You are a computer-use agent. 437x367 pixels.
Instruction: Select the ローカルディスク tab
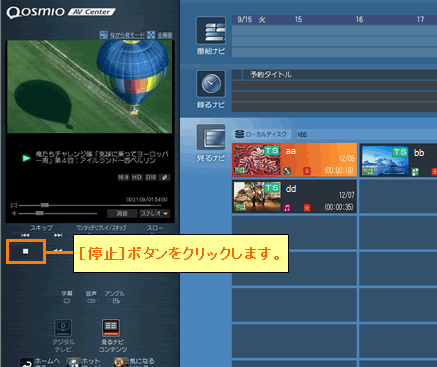pos(261,134)
